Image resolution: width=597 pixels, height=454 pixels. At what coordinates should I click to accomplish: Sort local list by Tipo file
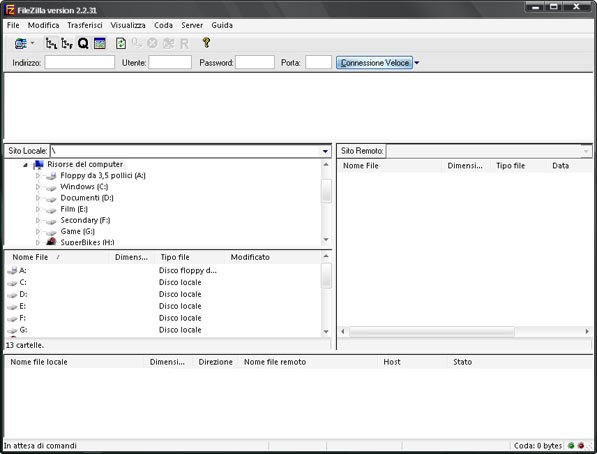190,257
